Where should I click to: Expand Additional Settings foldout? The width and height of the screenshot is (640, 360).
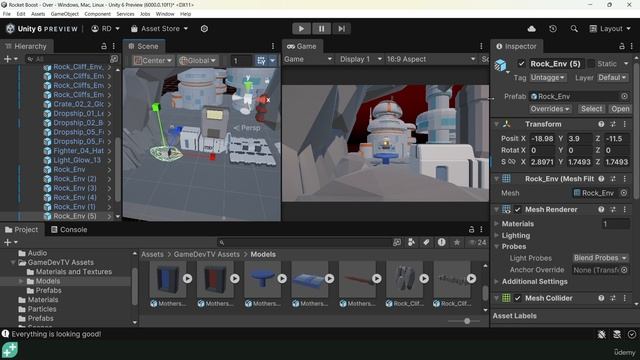[497, 282]
